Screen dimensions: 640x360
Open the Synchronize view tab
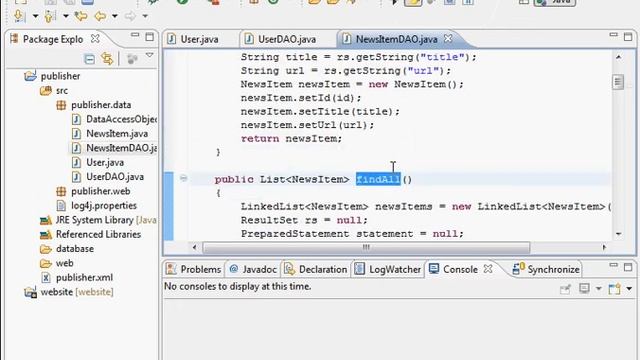546,269
